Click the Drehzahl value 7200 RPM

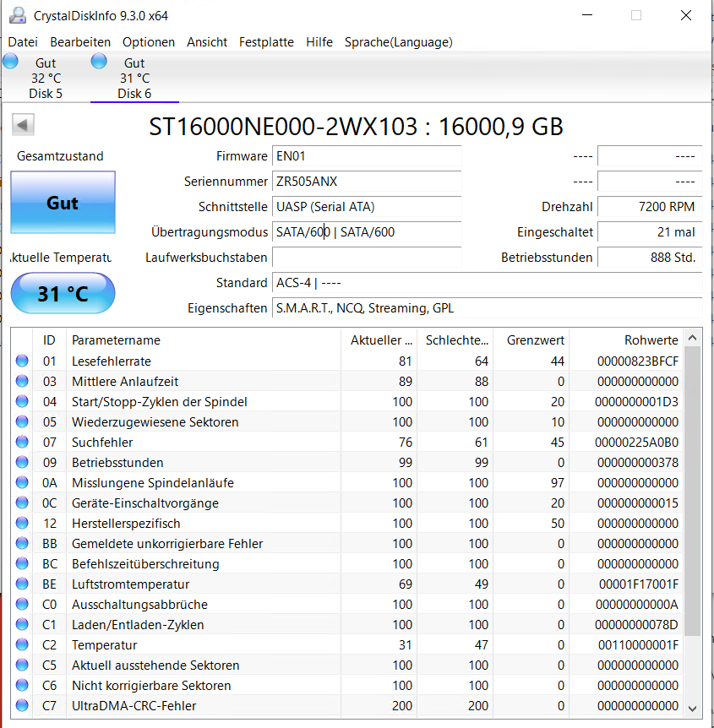pyautogui.click(x=650, y=207)
